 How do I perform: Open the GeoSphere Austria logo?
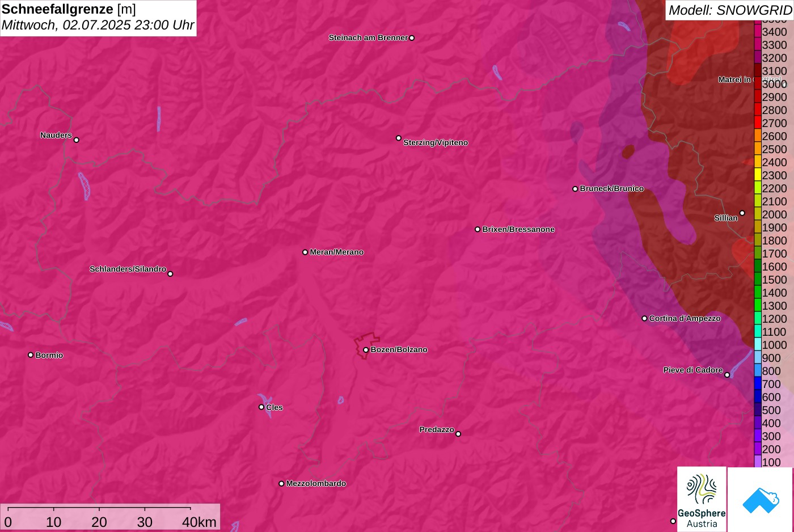[702, 499]
